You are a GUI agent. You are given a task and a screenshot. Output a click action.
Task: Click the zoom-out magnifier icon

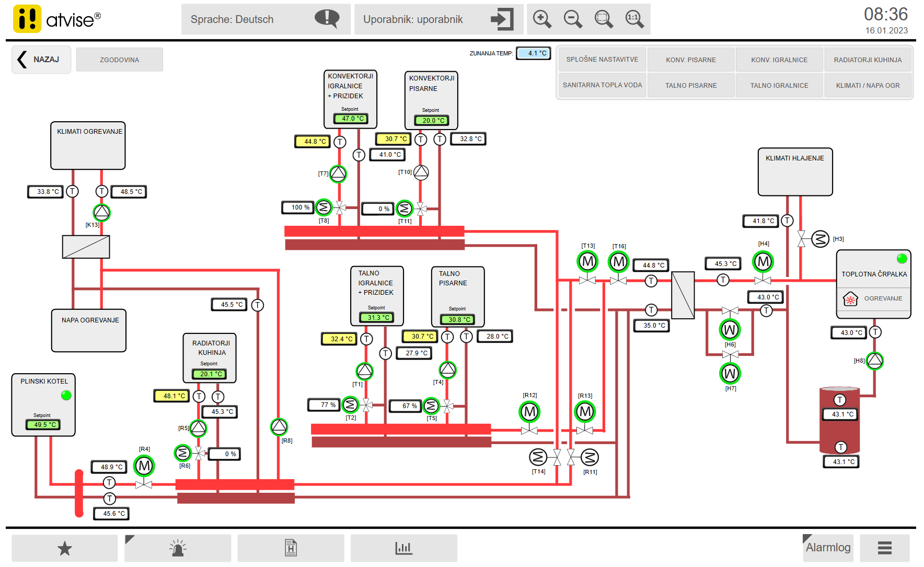click(x=572, y=19)
